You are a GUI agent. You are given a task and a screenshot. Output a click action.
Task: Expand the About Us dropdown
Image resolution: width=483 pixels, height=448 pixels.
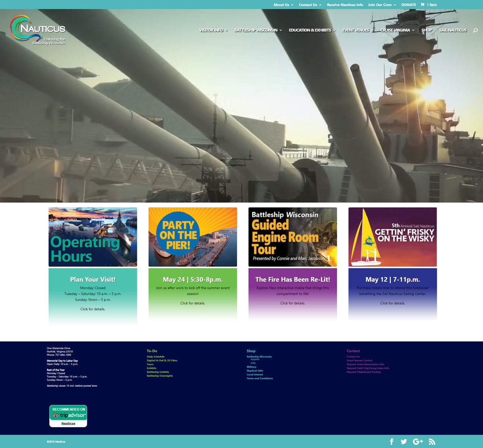pos(283,5)
